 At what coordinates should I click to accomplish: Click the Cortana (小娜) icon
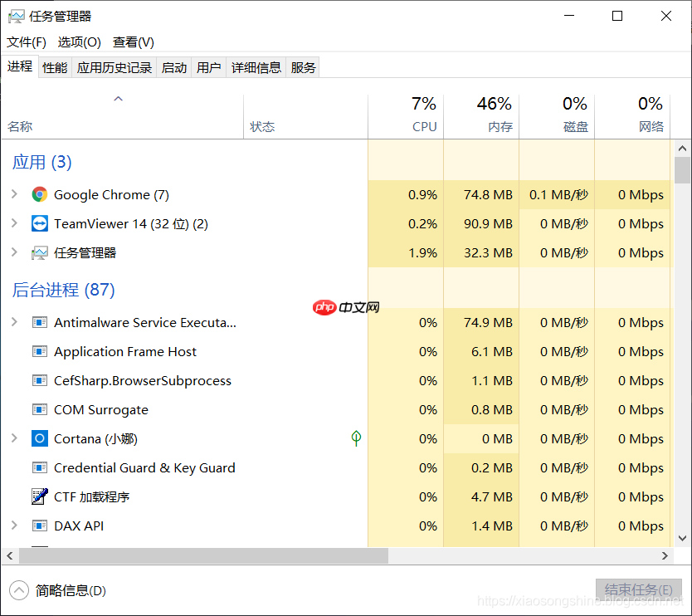click(x=39, y=438)
